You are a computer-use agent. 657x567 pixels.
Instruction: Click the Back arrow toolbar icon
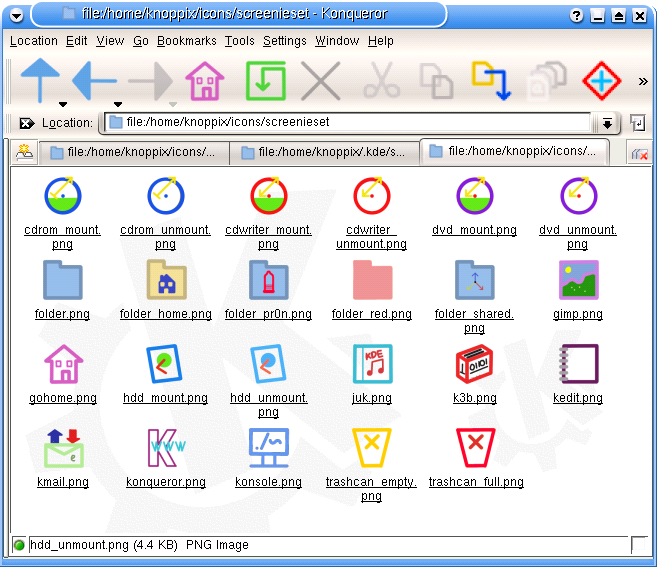click(94, 80)
